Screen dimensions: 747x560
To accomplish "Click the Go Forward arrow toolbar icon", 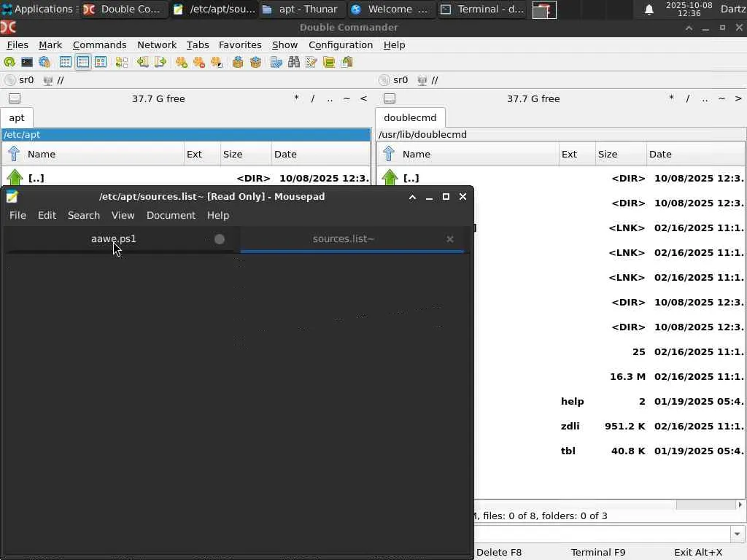I will tap(160, 62).
